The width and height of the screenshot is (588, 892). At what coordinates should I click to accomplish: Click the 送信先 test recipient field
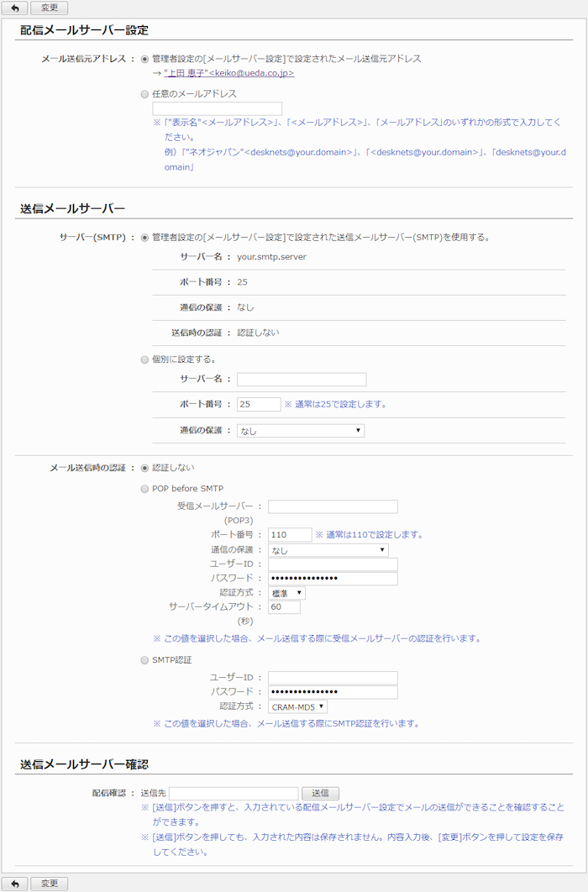click(x=234, y=793)
